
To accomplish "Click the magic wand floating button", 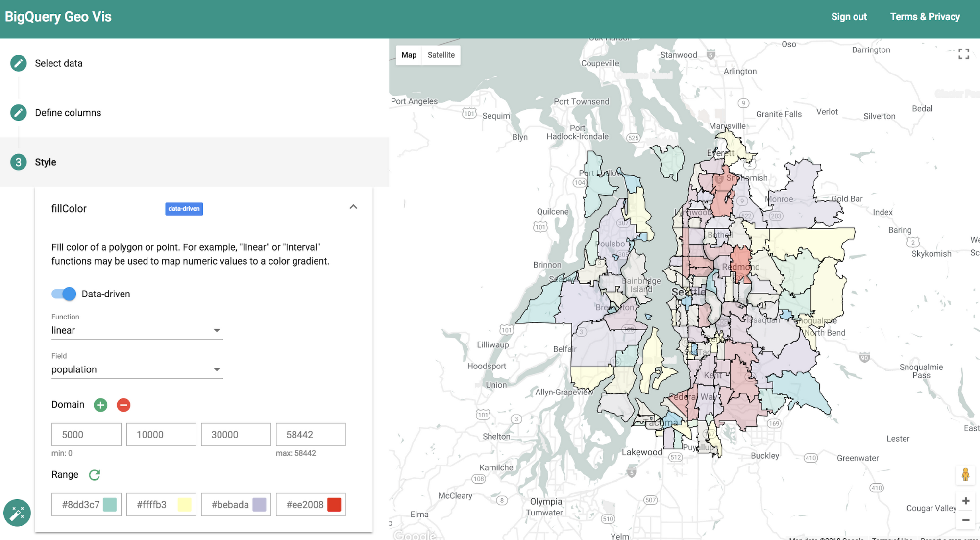I will [x=17, y=513].
